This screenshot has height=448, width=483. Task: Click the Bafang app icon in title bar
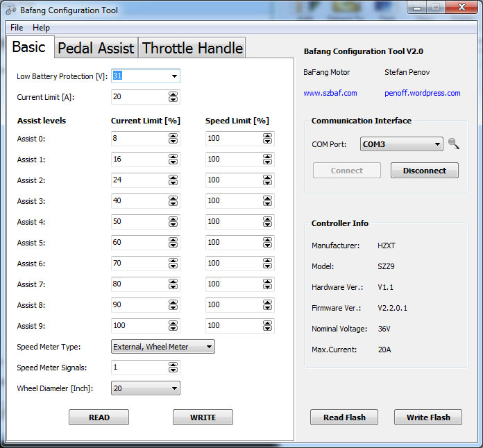pyautogui.click(x=10, y=10)
